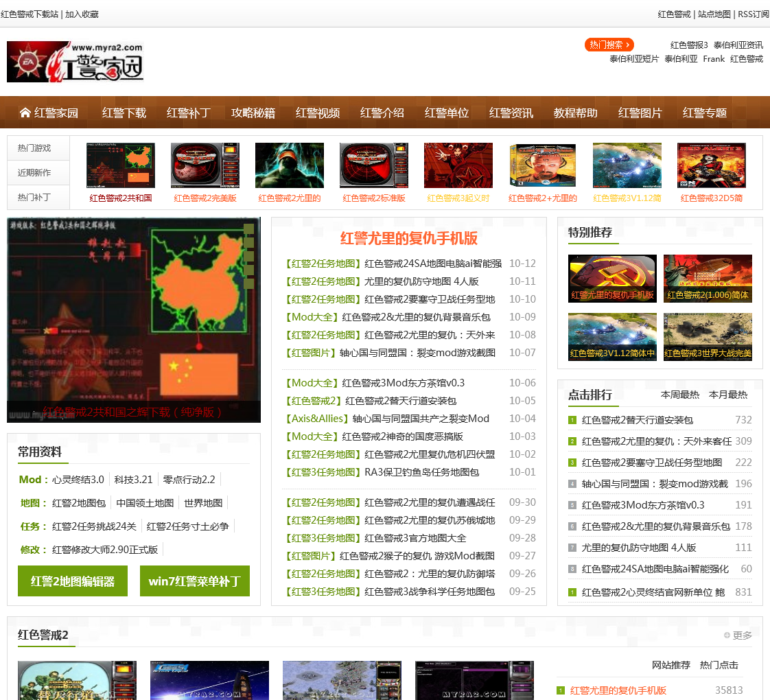Open rank 7 尤里的复仇防守地图 ranking entry
Screen dimensions: 770x700
click(639, 548)
